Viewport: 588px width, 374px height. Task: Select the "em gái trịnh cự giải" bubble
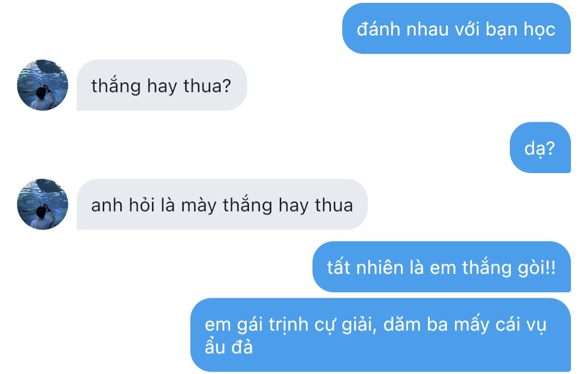click(x=381, y=335)
